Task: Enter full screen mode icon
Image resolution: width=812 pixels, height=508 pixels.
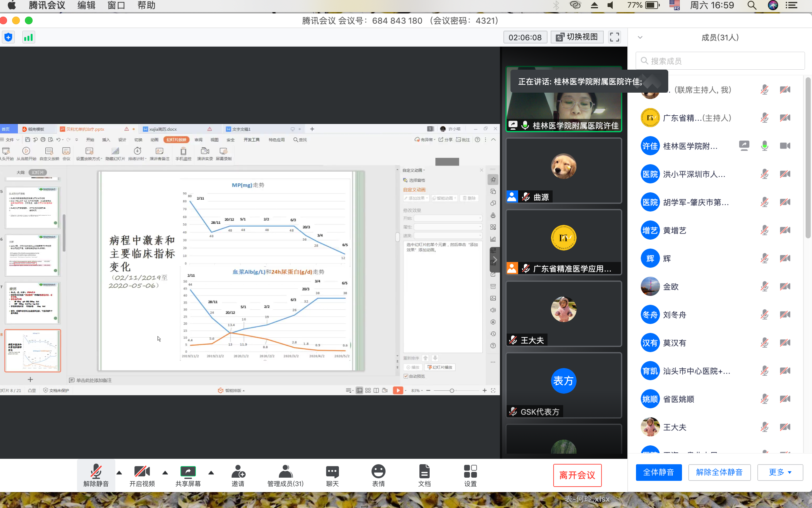Action: pos(614,37)
